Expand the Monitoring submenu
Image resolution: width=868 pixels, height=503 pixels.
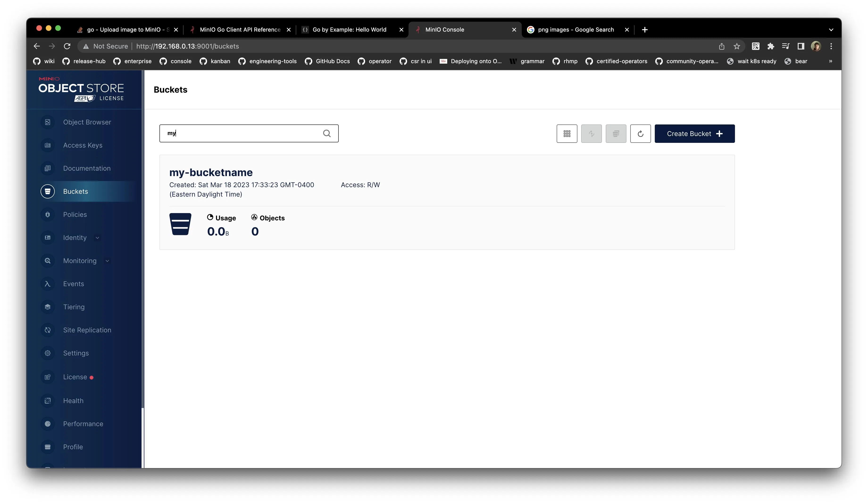tap(107, 261)
